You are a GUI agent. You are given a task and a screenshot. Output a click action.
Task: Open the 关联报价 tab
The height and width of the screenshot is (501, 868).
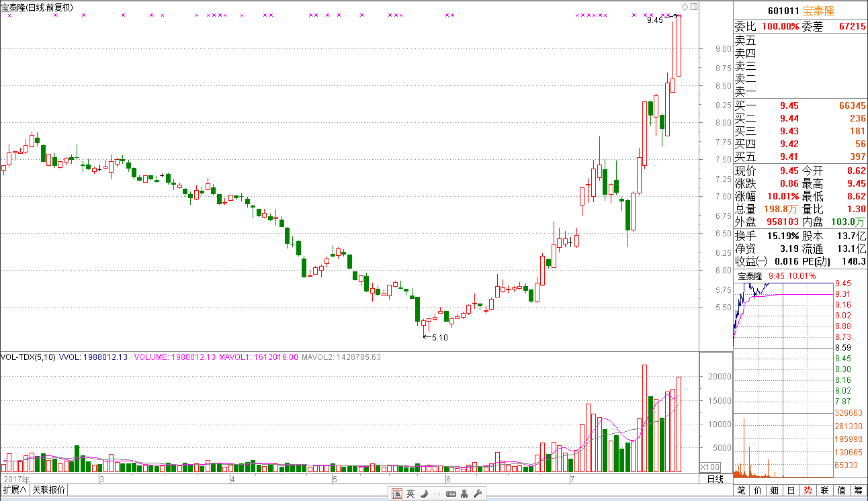click(x=49, y=490)
